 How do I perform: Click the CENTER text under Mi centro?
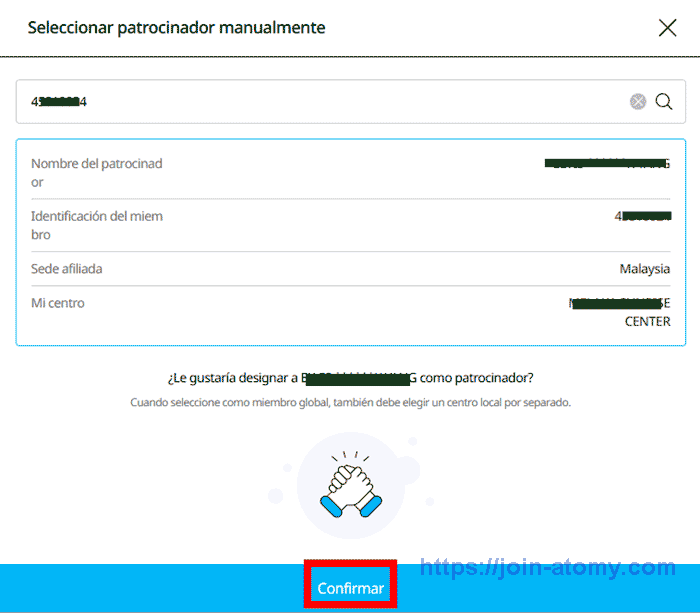point(647,321)
